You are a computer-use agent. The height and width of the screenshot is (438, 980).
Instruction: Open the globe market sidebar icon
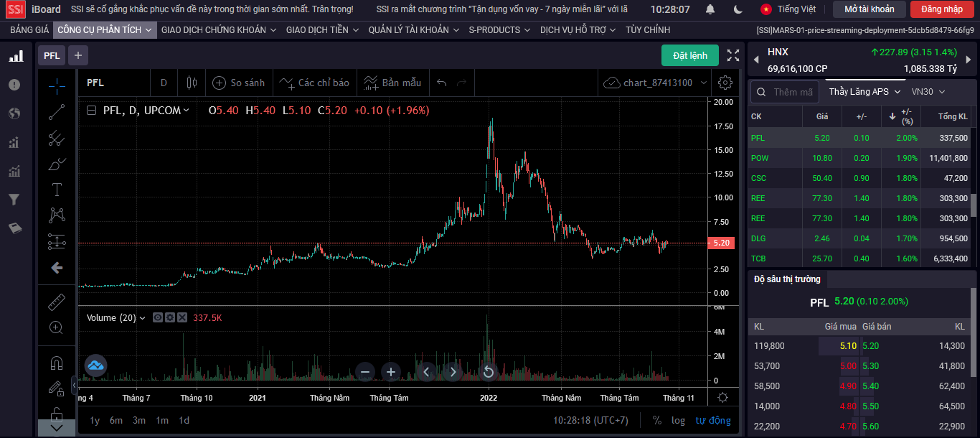14,113
